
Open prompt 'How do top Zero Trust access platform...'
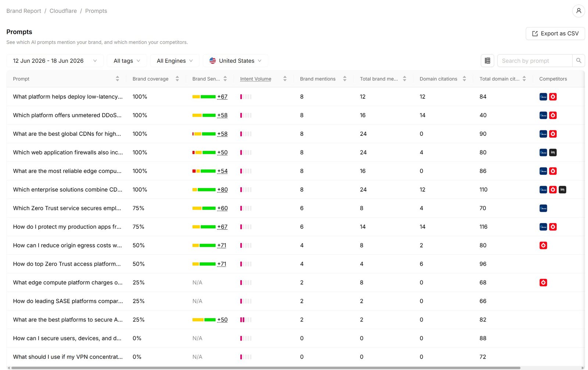[x=67, y=264]
